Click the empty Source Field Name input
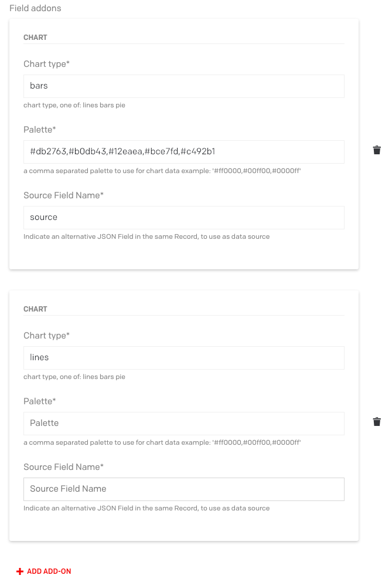This screenshot has width=392, height=582. coord(184,489)
